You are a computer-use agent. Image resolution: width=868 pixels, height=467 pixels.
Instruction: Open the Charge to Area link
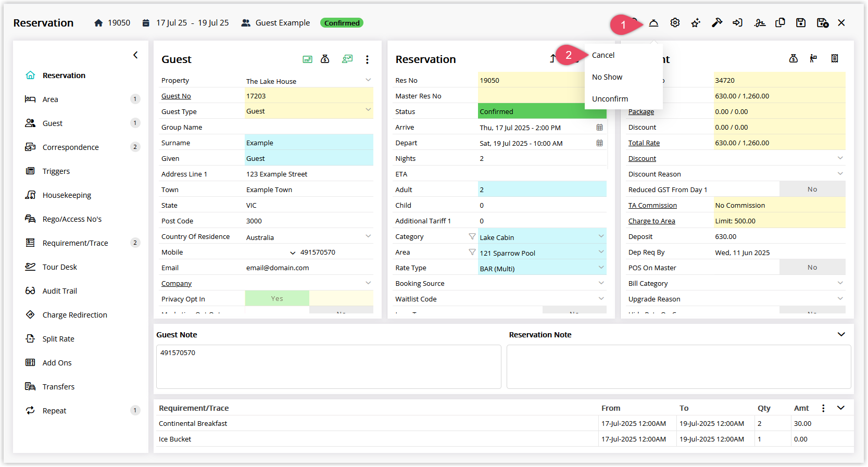coord(651,221)
